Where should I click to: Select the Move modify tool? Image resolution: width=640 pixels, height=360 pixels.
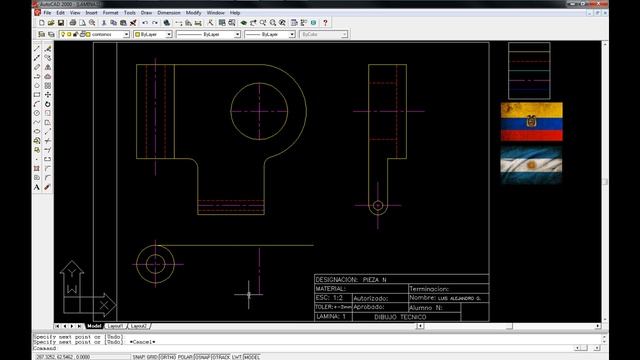coord(48,95)
